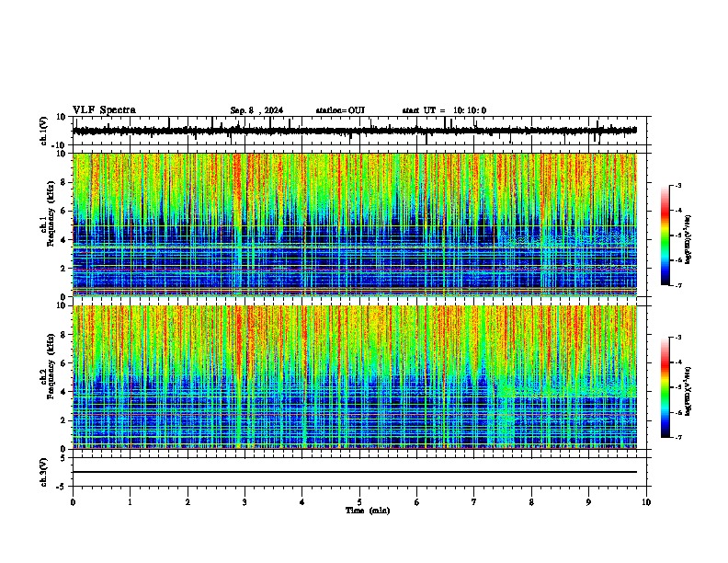
Task: Click time axis tick label "1"
Action: tap(130, 502)
